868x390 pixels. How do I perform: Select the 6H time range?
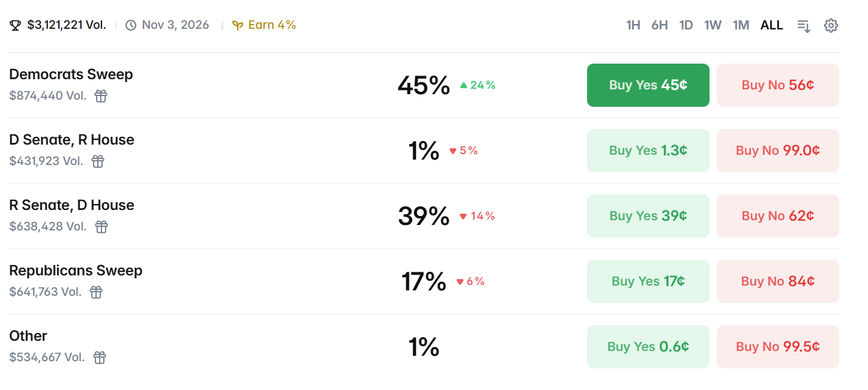click(x=659, y=25)
